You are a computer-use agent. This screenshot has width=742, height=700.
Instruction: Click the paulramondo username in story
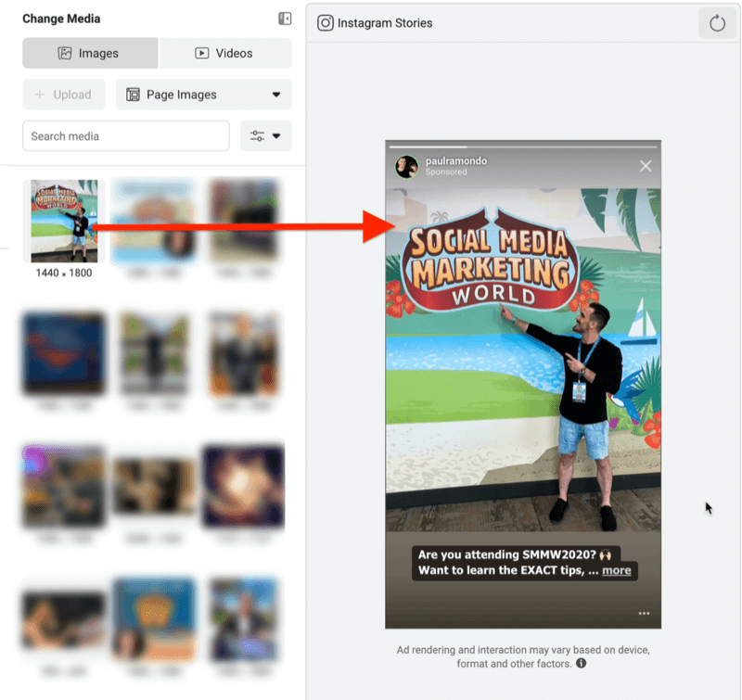tap(455, 160)
